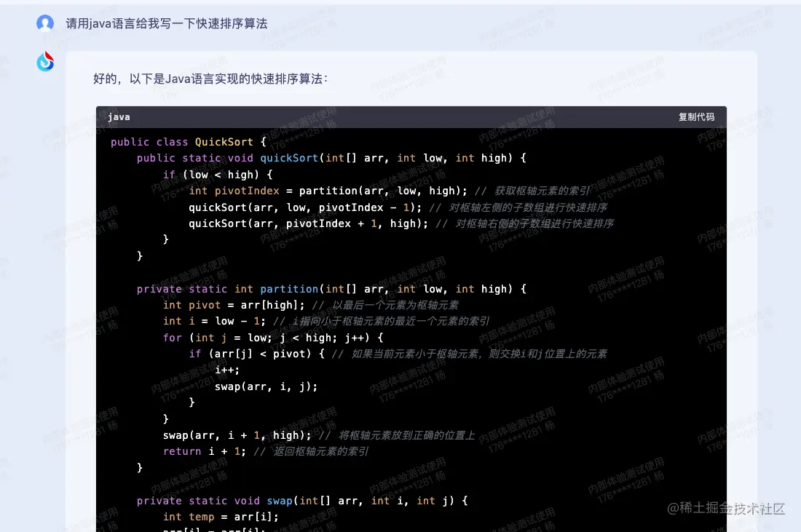801x532 pixels.
Task: Click the comment 以最后一个元素为枢轴元素
Action: [386, 306]
